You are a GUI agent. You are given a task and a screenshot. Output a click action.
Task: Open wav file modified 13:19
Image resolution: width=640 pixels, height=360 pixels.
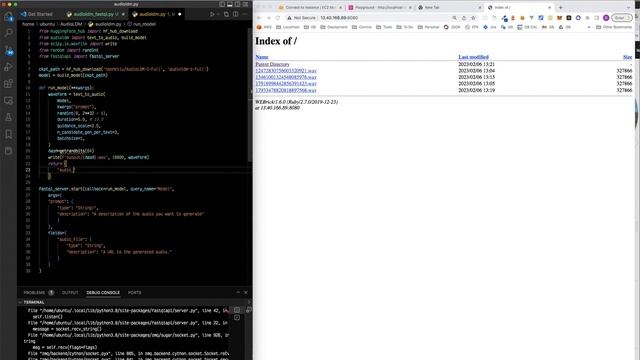pyautogui.click(x=286, y=90)
